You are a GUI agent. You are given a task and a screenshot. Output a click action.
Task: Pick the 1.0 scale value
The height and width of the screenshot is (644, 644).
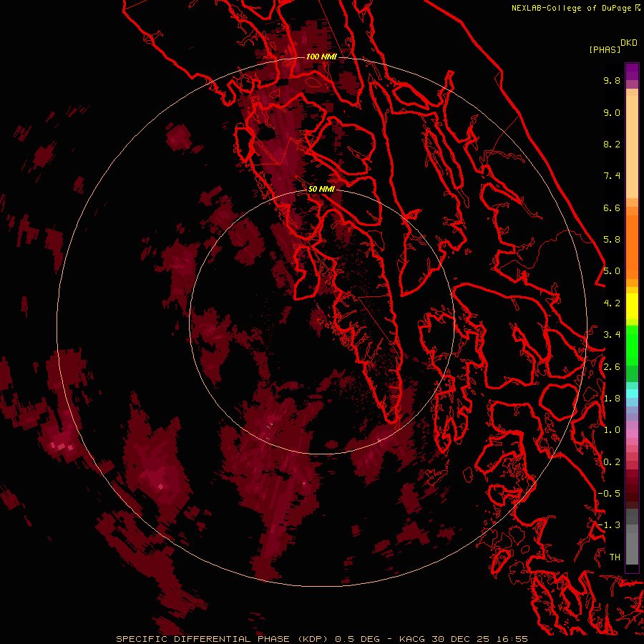[x=612, y=430]
